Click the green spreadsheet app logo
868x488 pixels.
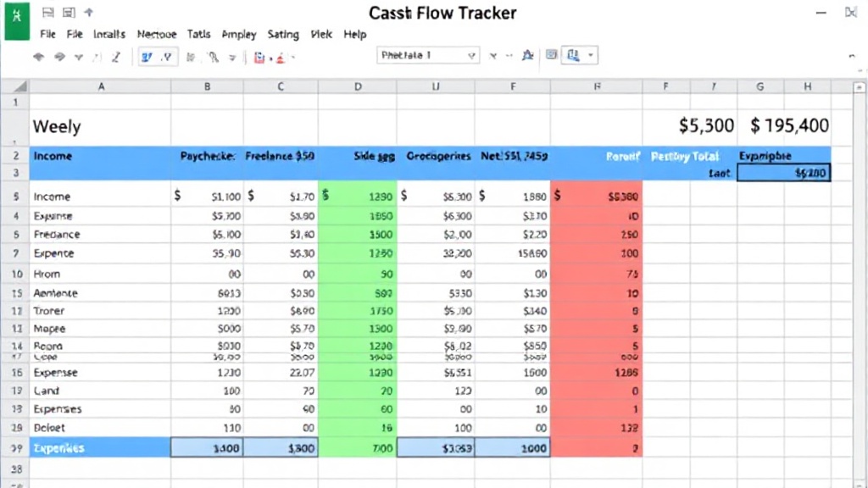click(x=17, y=20)
